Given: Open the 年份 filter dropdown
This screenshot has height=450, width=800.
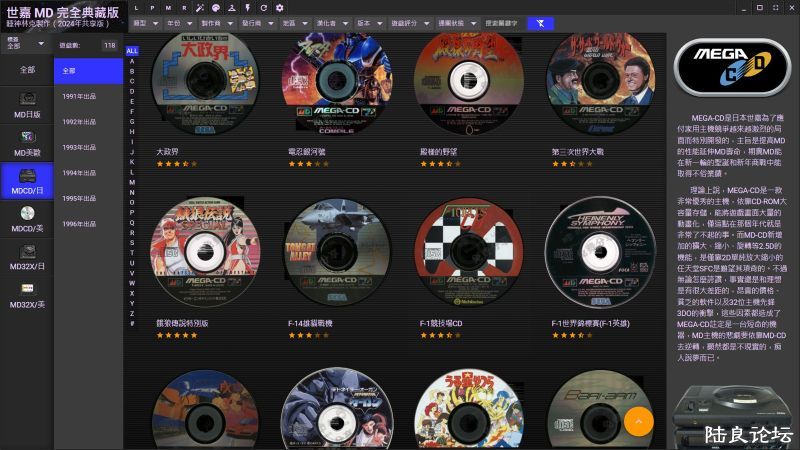Looking at the screenshot, I should [180, 23].
